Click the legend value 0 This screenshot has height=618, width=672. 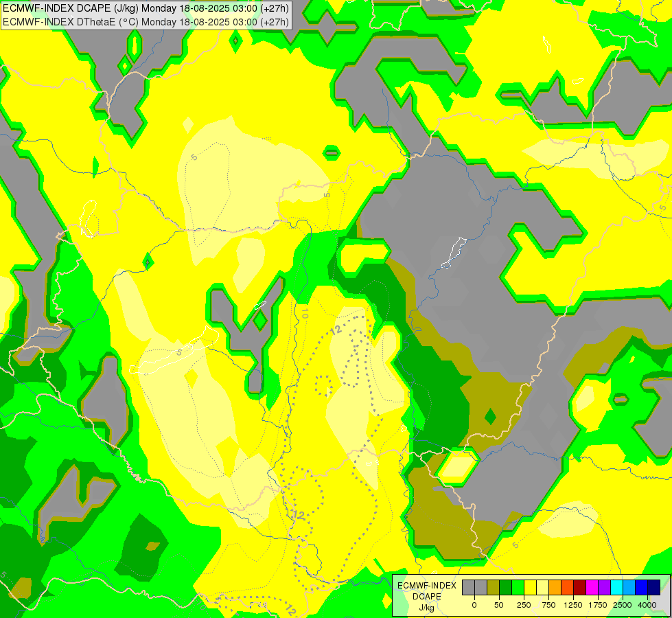pyautogui.click(x=474, y=605)
